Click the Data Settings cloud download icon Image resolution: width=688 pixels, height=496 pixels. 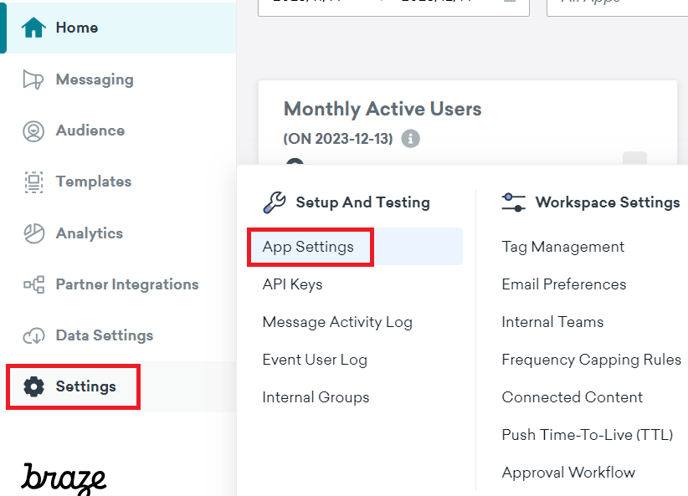click(34, 336)
